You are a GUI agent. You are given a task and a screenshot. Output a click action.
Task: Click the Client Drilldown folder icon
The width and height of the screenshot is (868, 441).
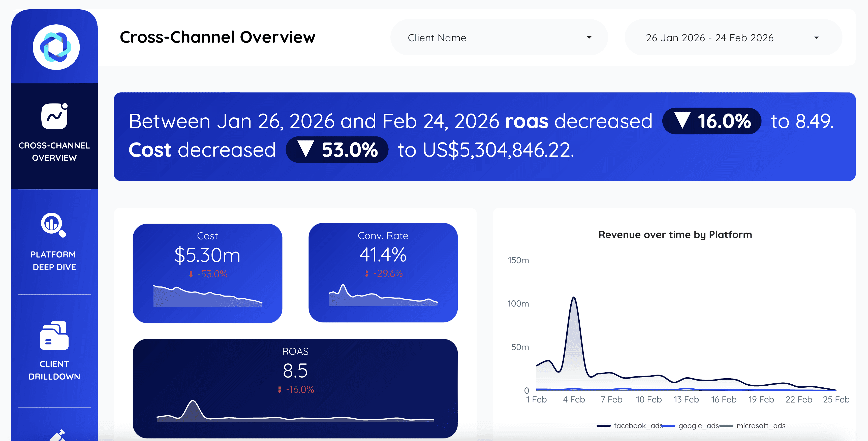[x=54, y=335]
